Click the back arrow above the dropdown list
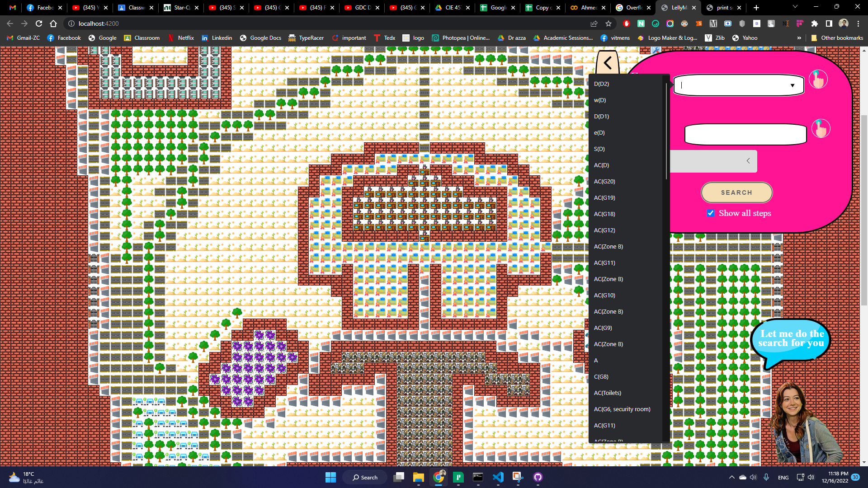This screenshot has height=488, width=868. coord(608,63)
